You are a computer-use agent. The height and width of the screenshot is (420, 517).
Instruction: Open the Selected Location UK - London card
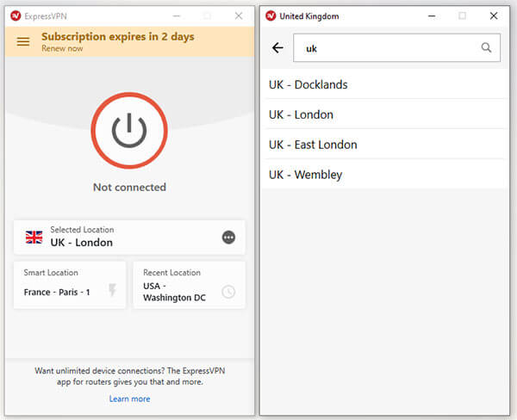click(x=129, y=238)
